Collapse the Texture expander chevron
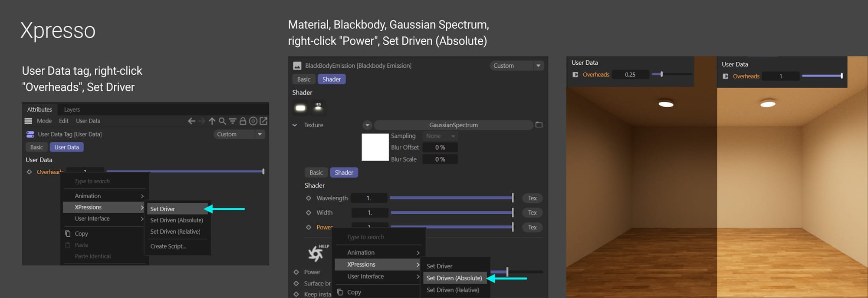This screenshot has width=868, height=298. coord(295,125)
